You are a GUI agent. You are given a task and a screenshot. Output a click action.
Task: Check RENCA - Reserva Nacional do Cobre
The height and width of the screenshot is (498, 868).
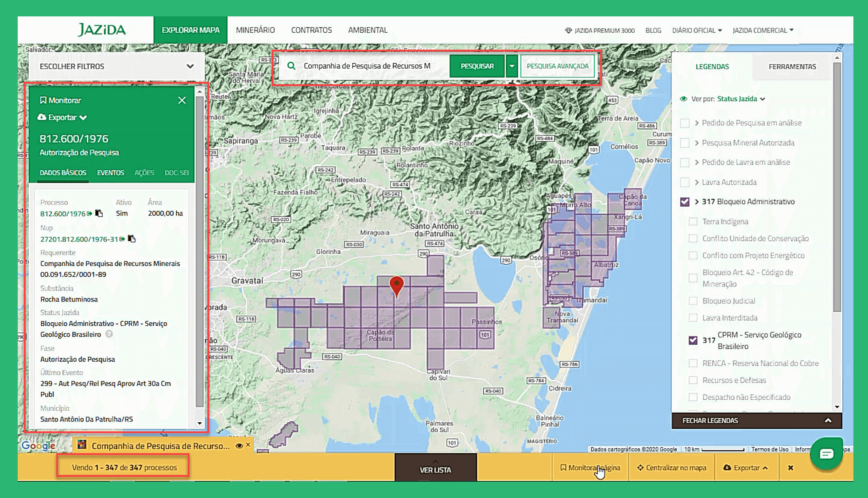pos(694,363)
